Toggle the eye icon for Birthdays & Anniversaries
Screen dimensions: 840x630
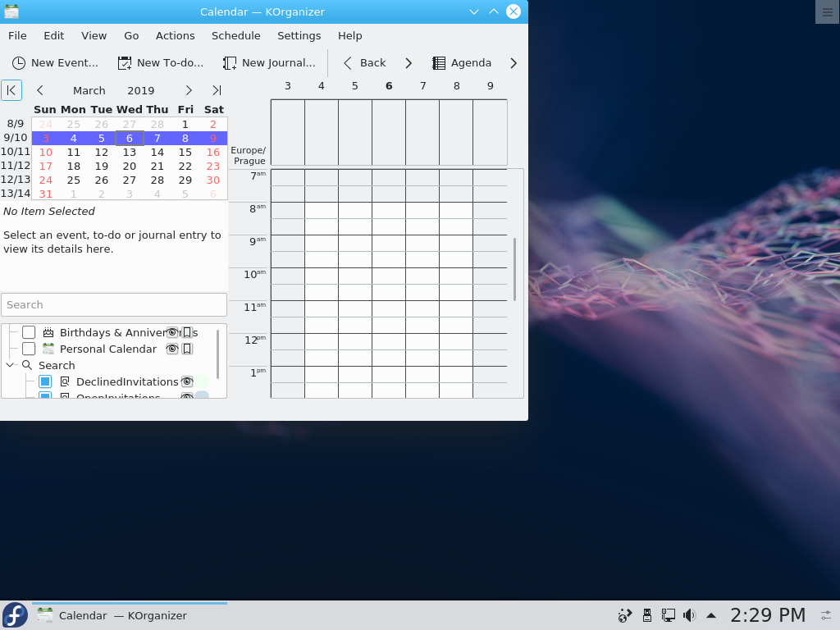172,333
